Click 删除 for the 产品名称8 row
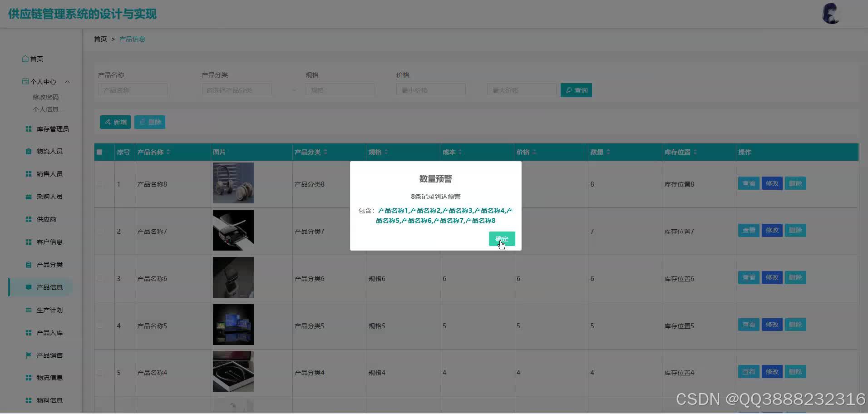 (x=795, y=183)
